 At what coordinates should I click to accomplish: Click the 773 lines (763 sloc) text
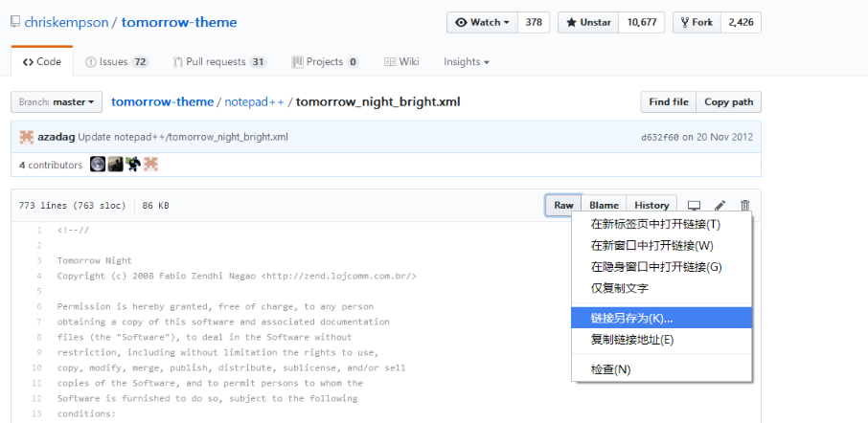73,205
